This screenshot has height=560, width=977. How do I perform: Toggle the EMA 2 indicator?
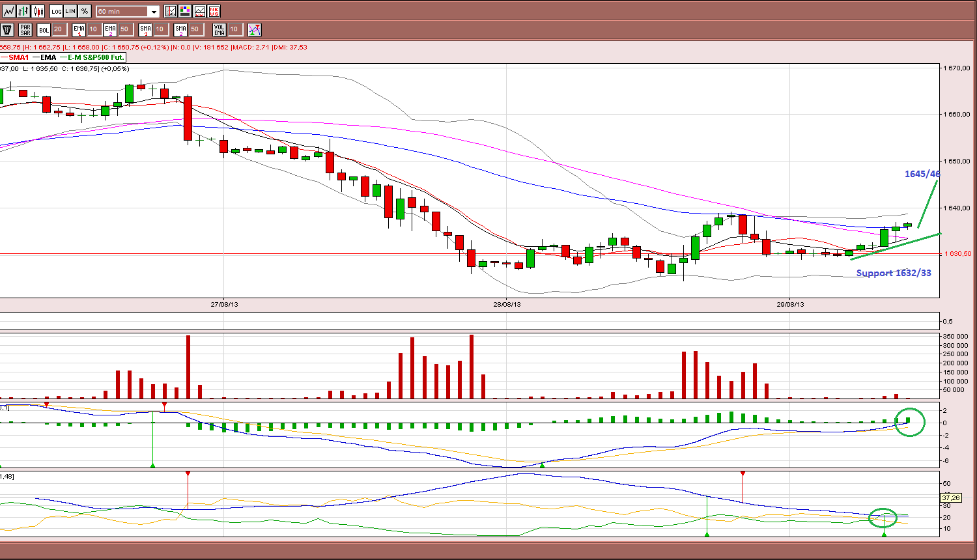coord(110,30)
